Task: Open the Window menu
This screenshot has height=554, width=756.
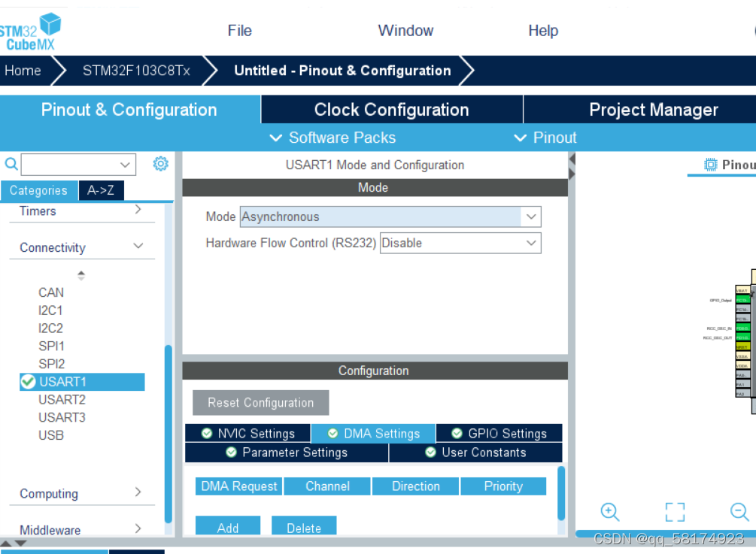Action: (x=405, y=31)
